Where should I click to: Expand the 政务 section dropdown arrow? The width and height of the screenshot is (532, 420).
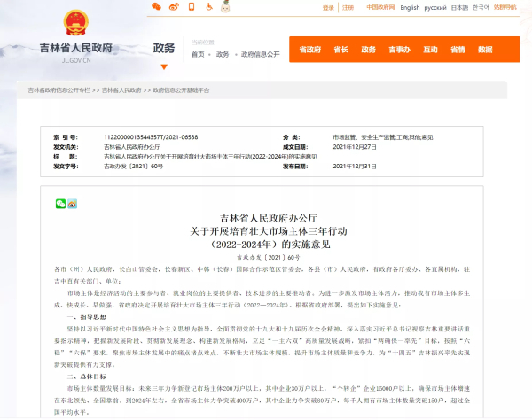tap(164, 66)
